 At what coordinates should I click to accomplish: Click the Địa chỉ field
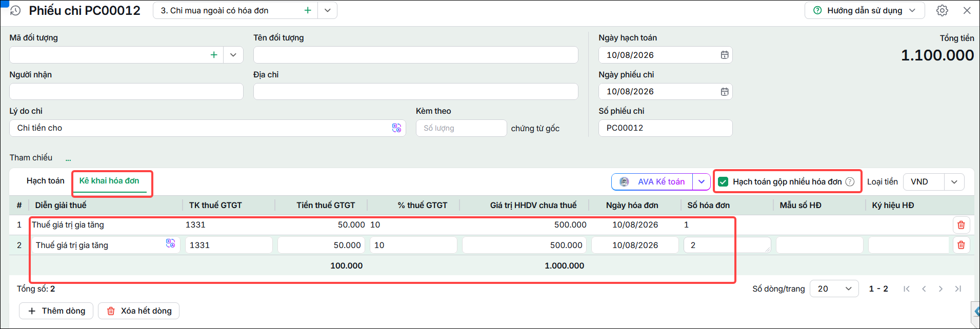coord(416,91)
